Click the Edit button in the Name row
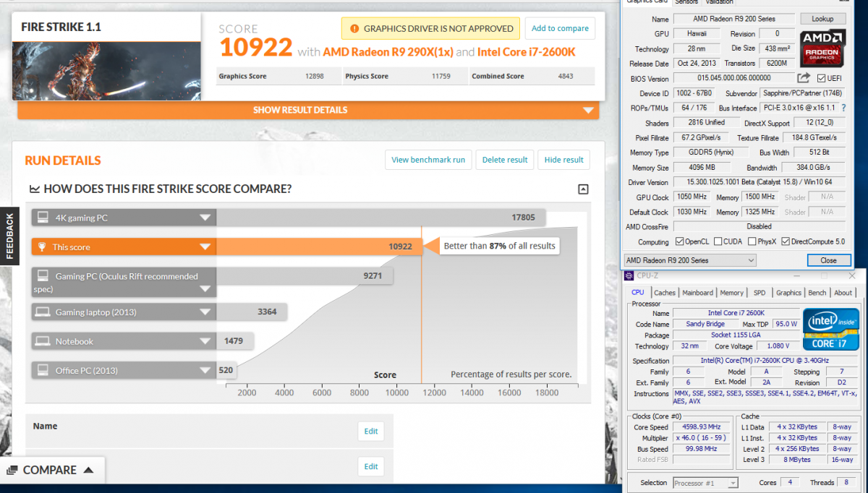This screenshot has height=493, width=868. (x=371, y=432)
